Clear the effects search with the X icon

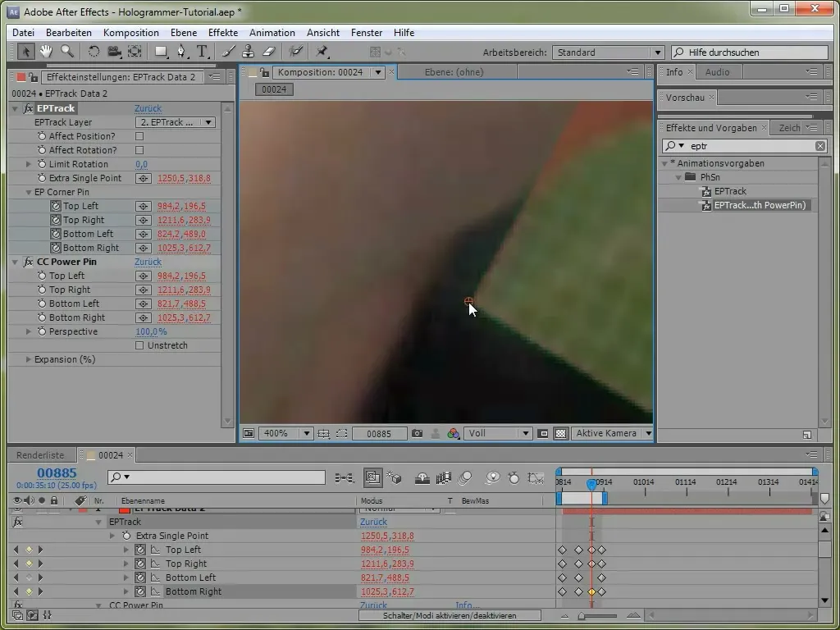click(820, 146)
